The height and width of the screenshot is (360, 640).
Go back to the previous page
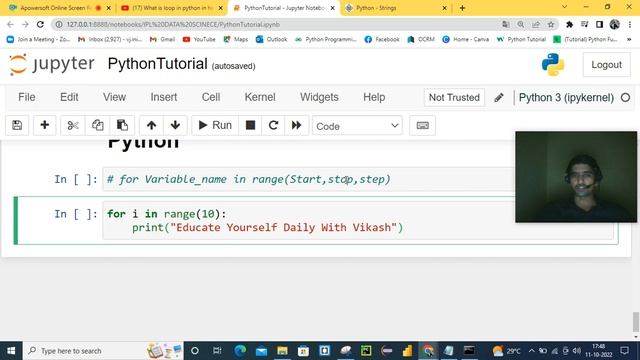point(10,24)
